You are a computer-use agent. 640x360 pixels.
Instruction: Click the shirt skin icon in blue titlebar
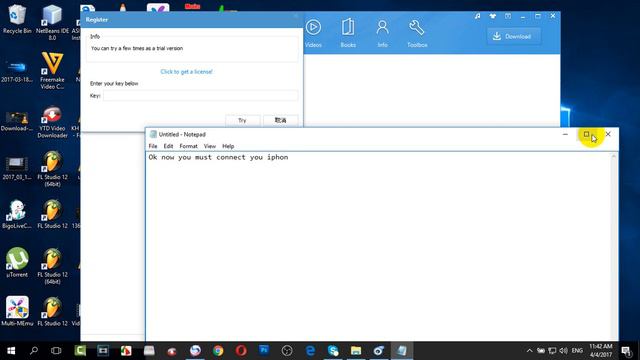coord(493,16)
